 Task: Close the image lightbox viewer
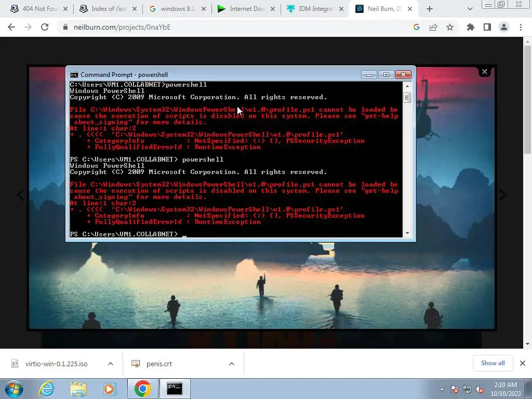click(485, 72)
